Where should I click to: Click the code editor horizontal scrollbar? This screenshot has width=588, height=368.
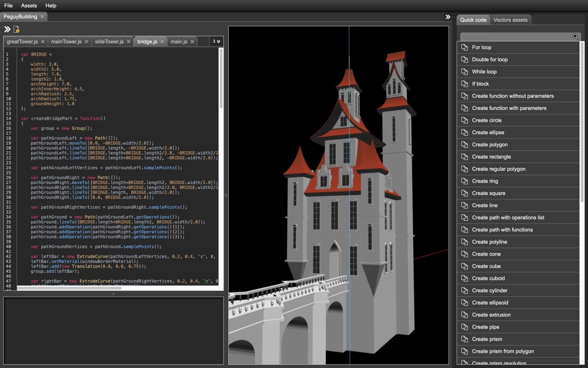tap(69, 288)
